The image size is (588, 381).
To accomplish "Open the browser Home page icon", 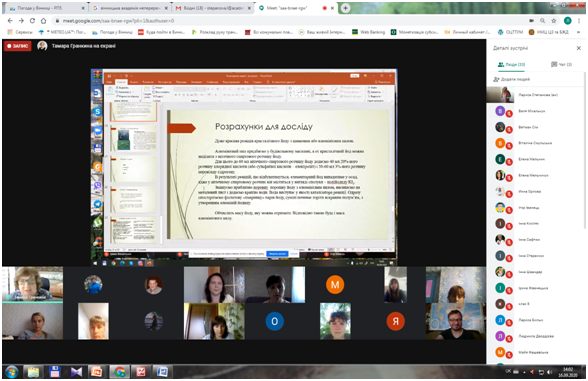I will click(44, 21).
